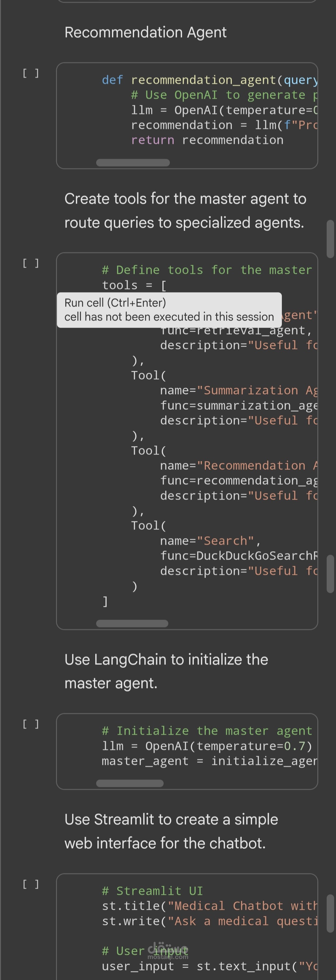Select the 'Use LangChain to initialize' text cell
336x980 pixels.
point(166,671)
